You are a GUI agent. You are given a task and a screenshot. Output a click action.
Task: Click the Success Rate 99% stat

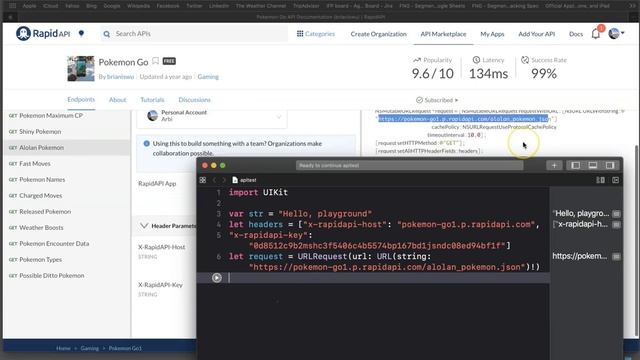coord(544,69)
